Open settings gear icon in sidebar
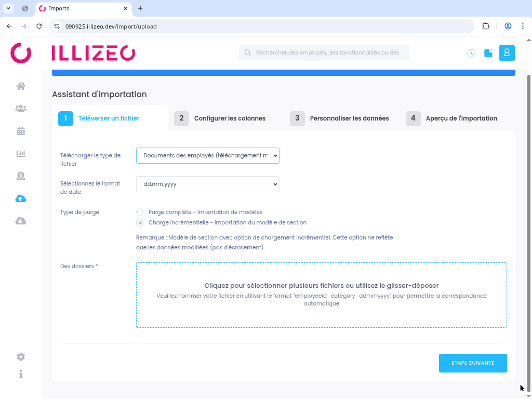 click(21, 357)
